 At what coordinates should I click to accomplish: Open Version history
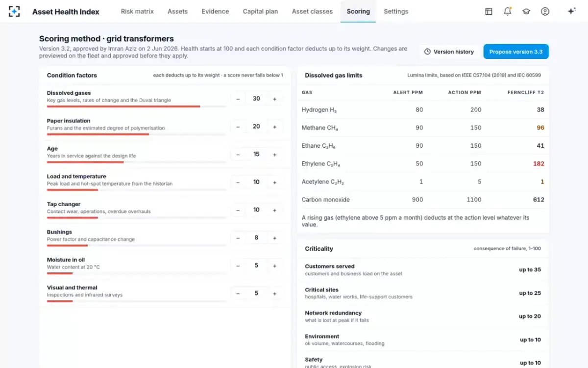click(x=449, y=52)
